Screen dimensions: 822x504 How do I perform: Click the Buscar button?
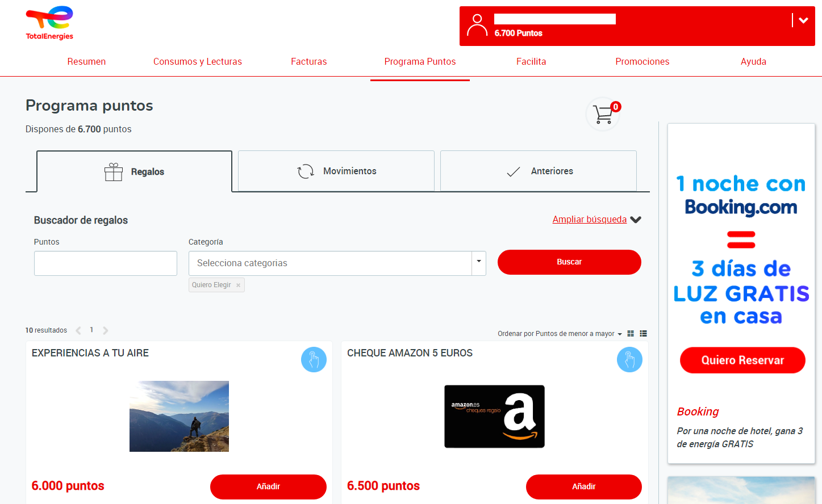pos(569,262)
